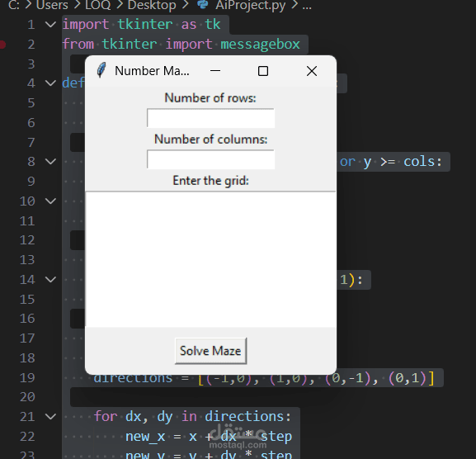Click line number 3 in the gutter
476x459 pixels.
(x=31, y=64)
